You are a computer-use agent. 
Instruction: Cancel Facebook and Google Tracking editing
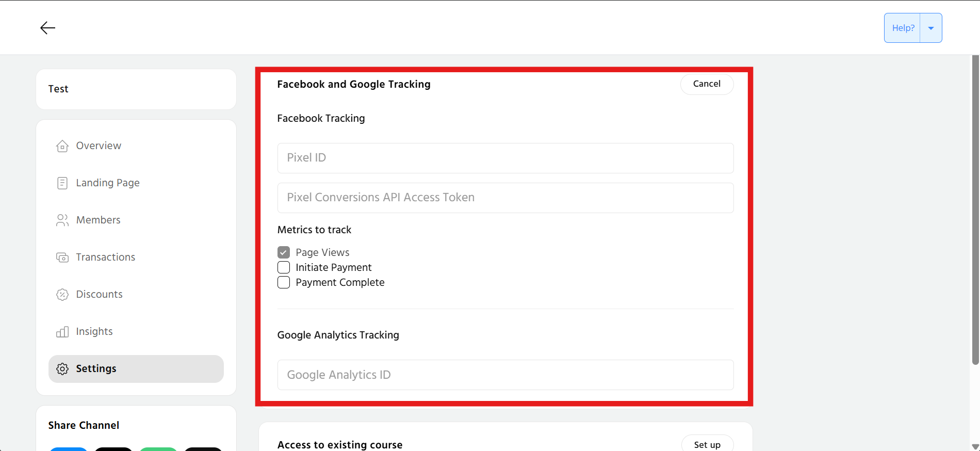click(707, 84)
